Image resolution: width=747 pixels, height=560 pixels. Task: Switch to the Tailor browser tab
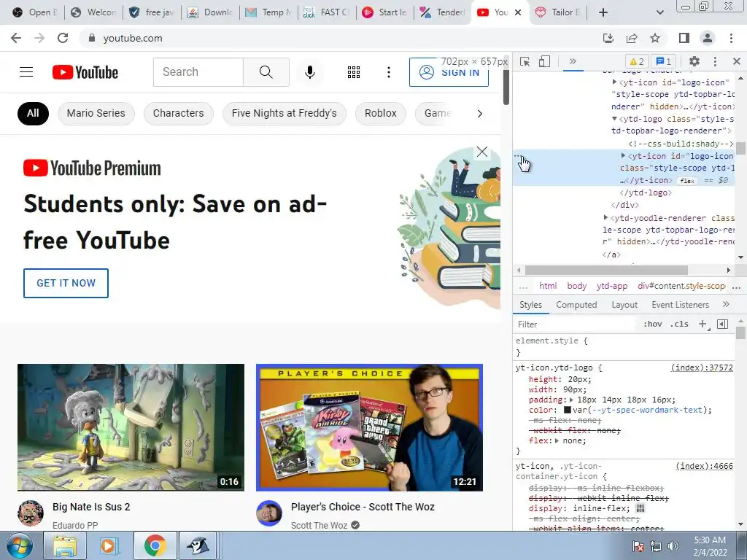point(558,12)
